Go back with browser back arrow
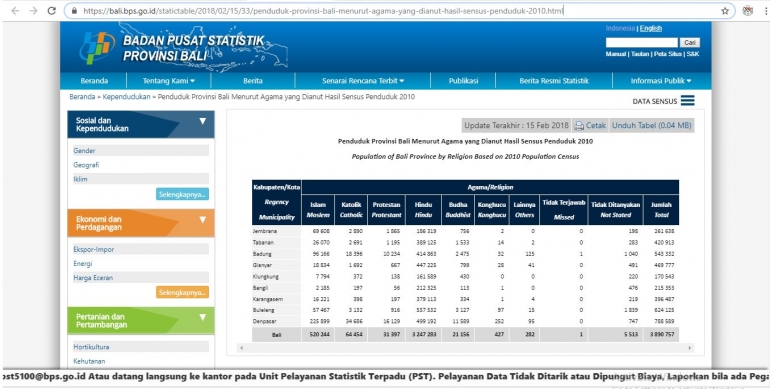Image resolution: width=770 pixels, height=389 pixels. [x=15, y=11]
